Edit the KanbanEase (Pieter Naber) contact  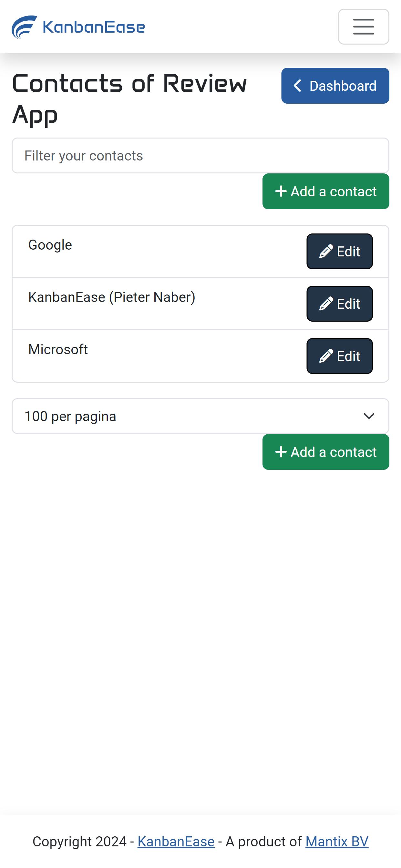point(340,304)
